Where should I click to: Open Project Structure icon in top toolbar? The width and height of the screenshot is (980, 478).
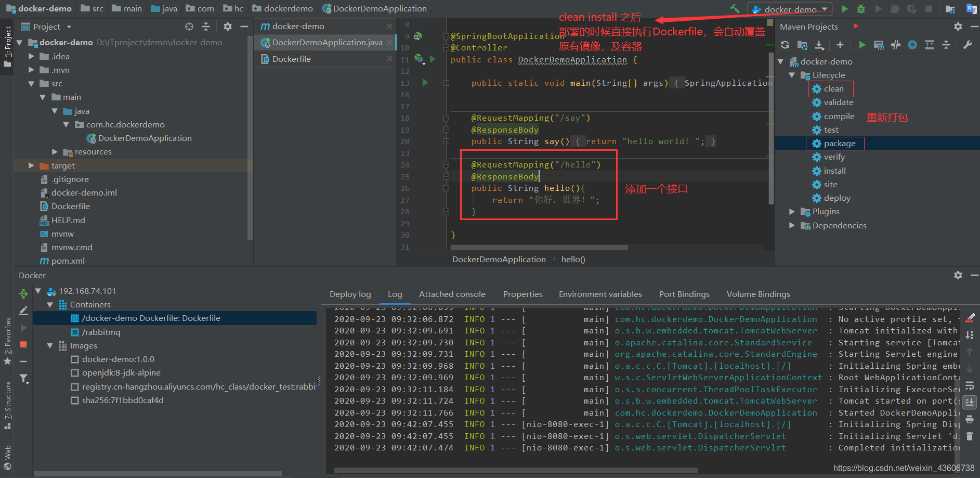[950, 9]
